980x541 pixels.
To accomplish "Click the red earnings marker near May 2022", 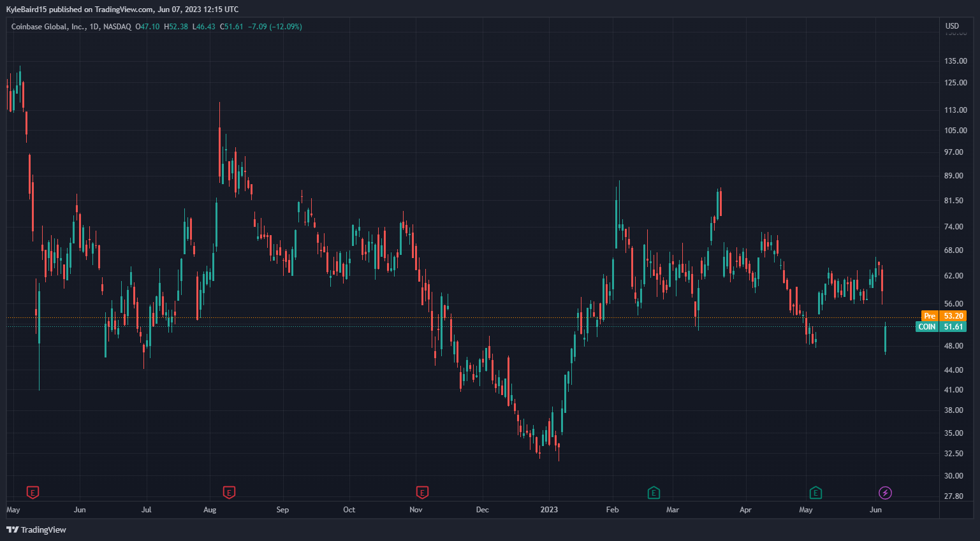I will 33,493.
